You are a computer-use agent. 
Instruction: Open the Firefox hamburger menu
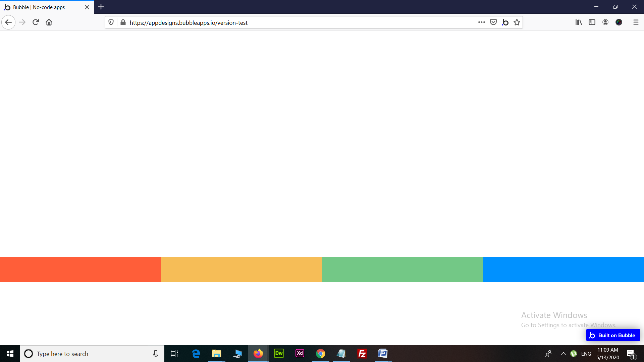pos(636,22)
